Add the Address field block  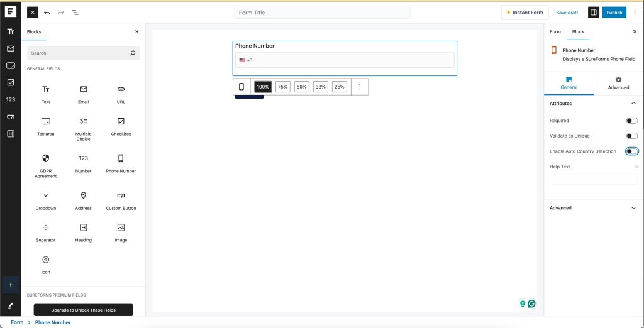tap(83, 199)
